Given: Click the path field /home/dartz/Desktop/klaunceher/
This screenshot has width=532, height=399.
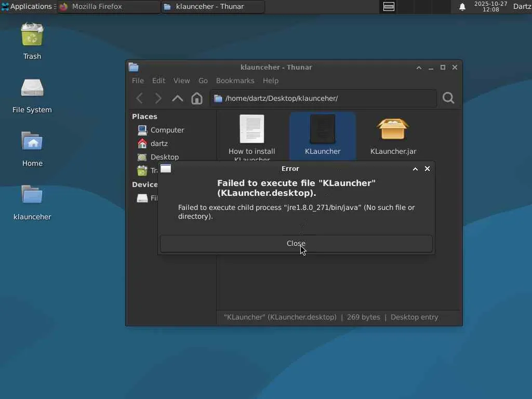Looking at the screenshot, I should 323,98.
